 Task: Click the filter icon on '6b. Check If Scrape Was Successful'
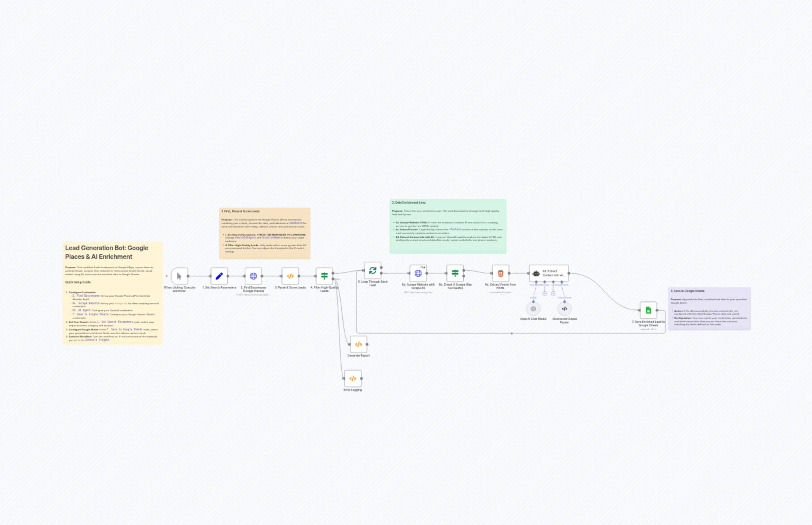pyautogui.click(x=455, y=273)
